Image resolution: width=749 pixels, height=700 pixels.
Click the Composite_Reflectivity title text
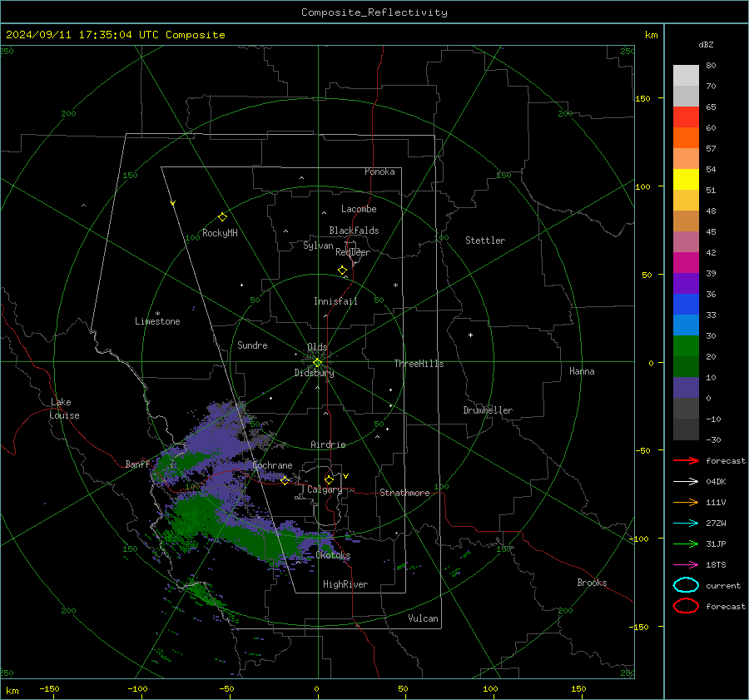tap(374, 12)
